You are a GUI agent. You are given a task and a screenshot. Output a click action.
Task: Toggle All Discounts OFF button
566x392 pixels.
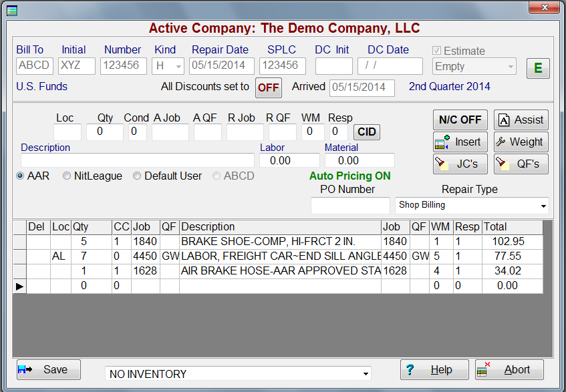[269, 87]
